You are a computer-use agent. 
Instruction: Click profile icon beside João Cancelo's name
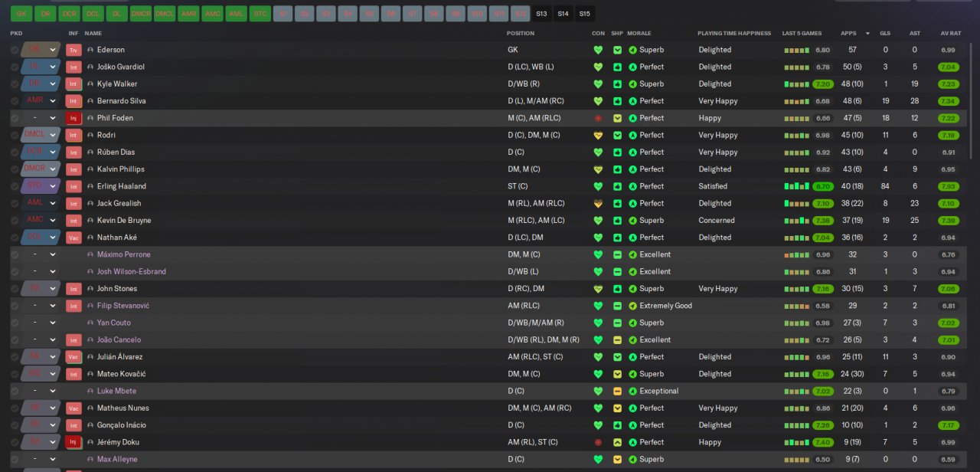(90, 339)
